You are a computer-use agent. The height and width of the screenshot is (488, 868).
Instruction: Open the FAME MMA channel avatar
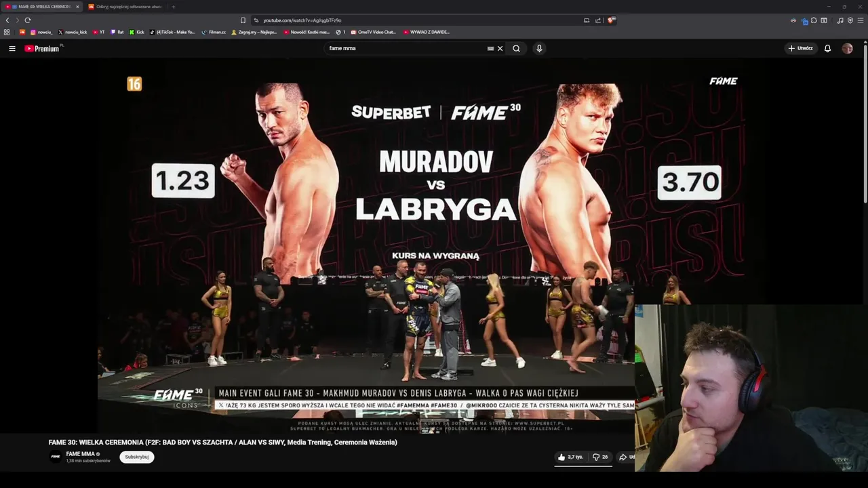click(x=56, y=457)
